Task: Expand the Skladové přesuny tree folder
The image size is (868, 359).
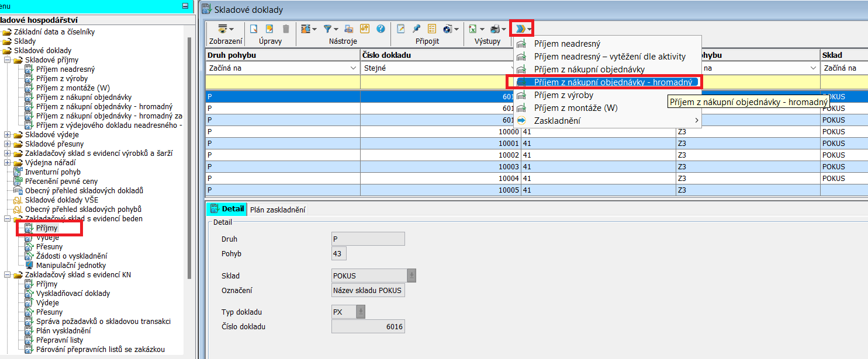Action: [7, 144]
